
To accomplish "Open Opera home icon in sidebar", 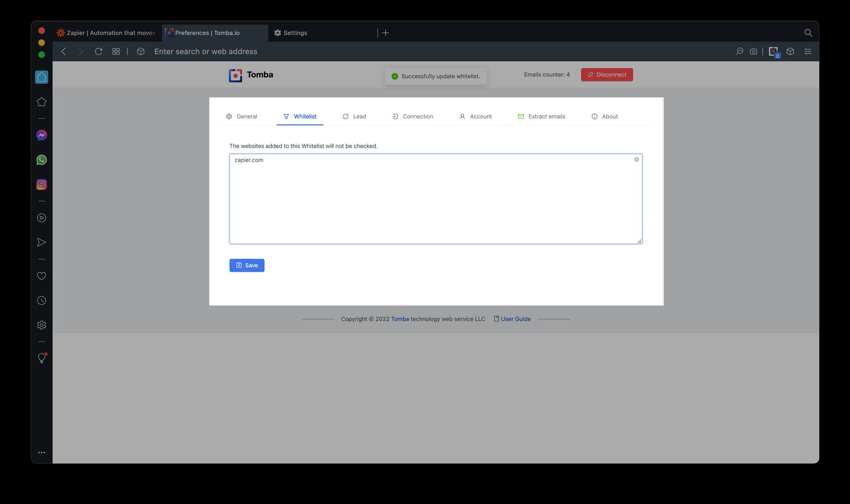I will tap(42, 77).
